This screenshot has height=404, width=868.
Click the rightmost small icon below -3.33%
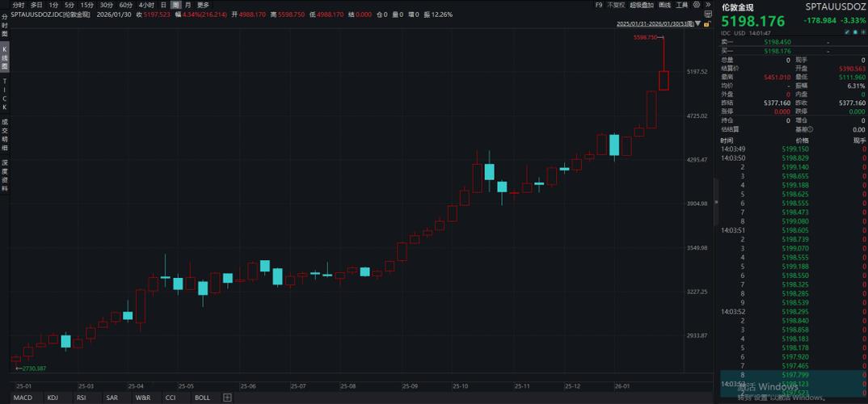862,32
